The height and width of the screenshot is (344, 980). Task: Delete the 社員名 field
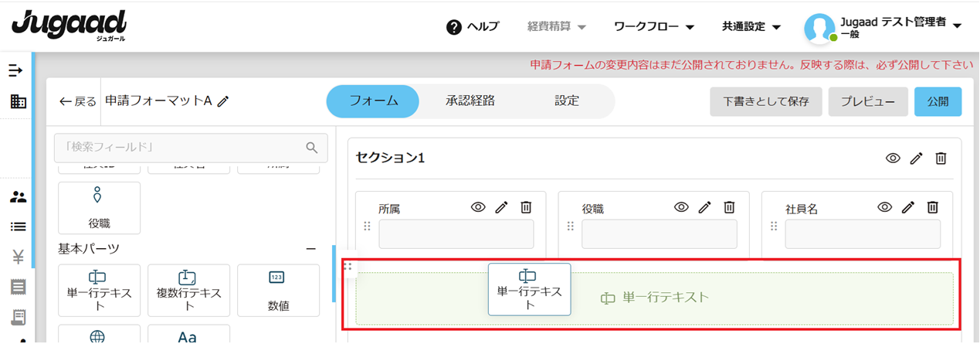click(x=933, y=207)
